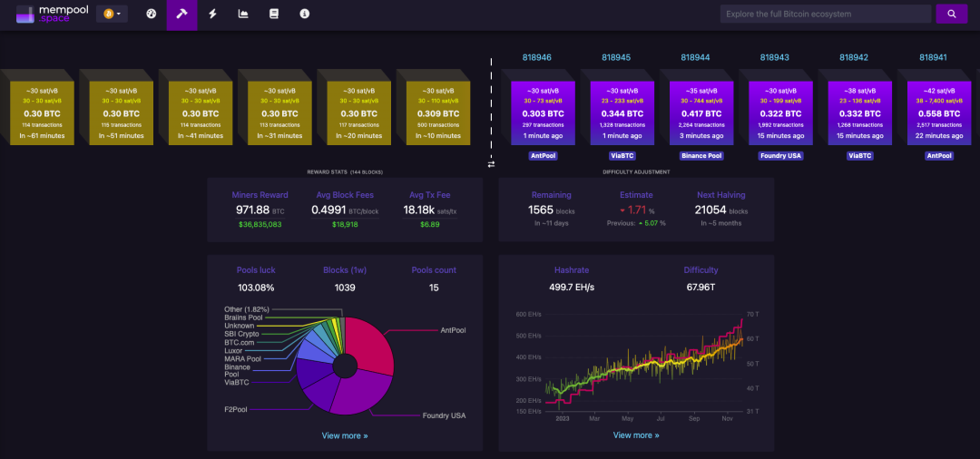
Task: Open block height 818943 link
Action: pyautogui.click(x=775, y=57)
